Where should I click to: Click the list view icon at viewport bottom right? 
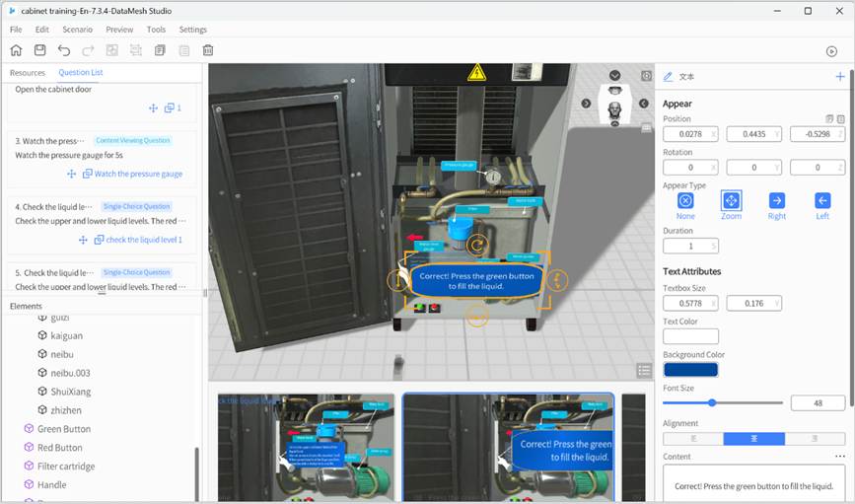click(x=644, y=371)
